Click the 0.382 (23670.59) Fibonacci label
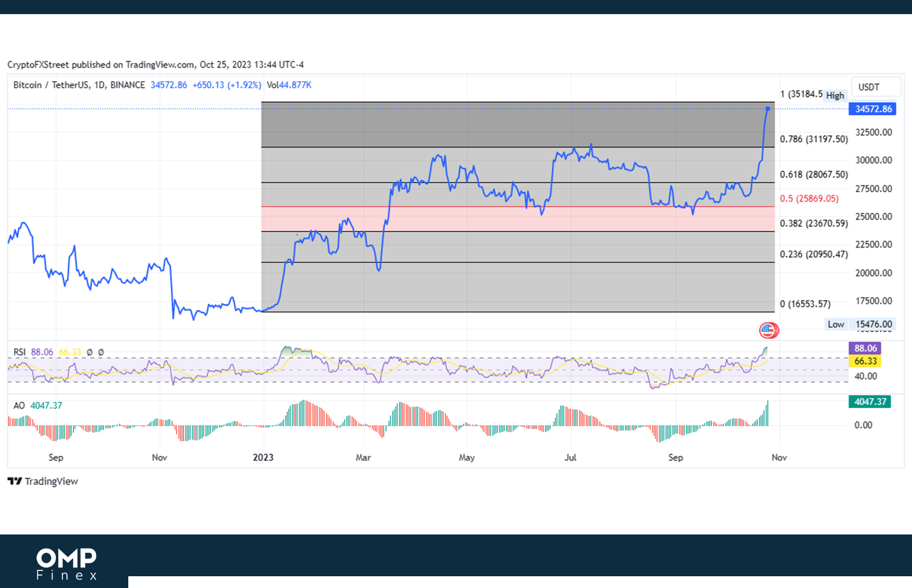 (x=814, y=223)
